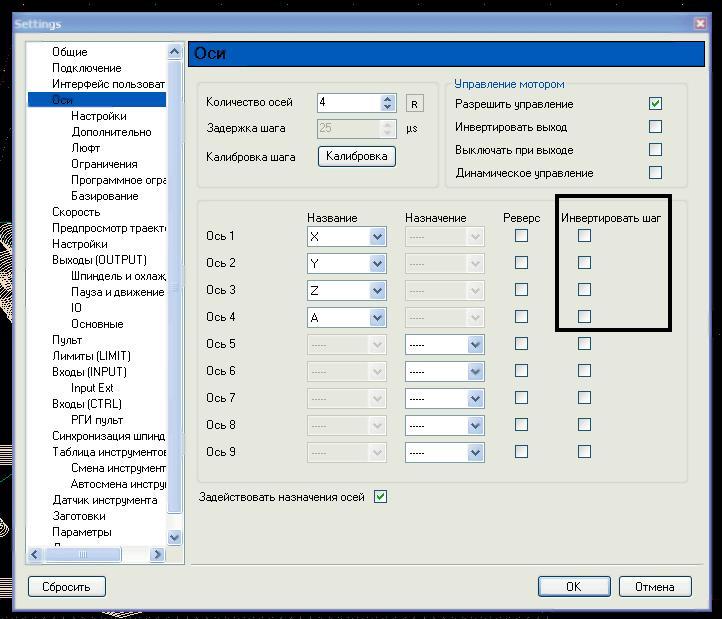Confirm settings with the OK button

[x=574, y=586]
